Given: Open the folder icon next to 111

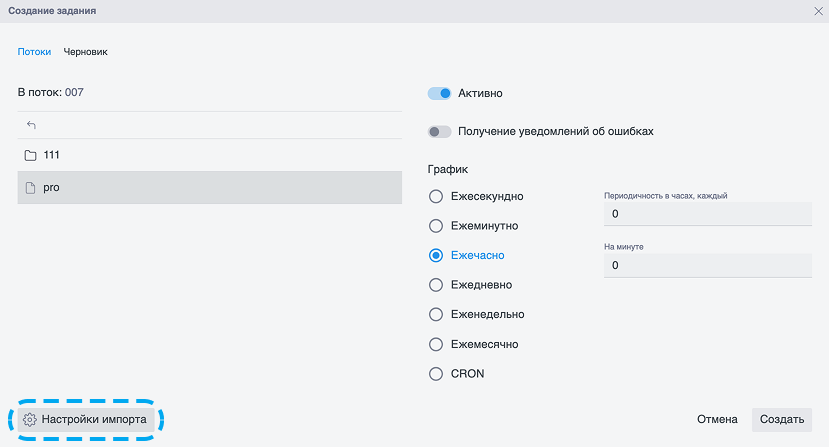Looking at the screenshot, I should 31,156.
